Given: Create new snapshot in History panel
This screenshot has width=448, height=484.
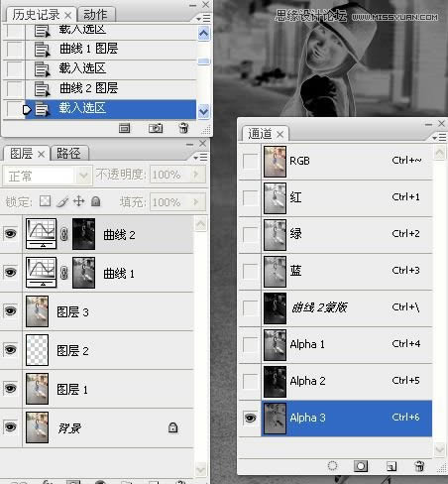Looking at the screenshot, I should [x=156, y=128].
